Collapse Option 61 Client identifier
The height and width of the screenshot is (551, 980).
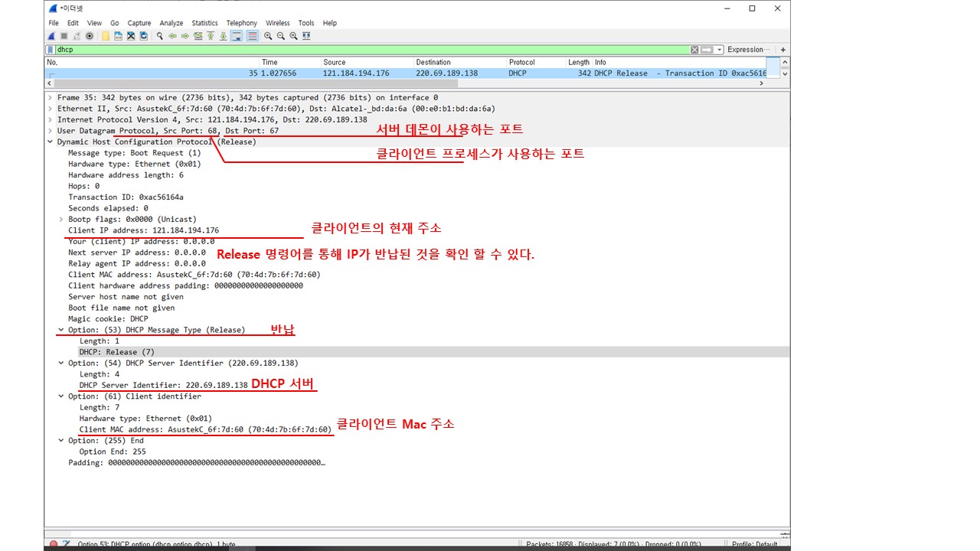(61, 396)
